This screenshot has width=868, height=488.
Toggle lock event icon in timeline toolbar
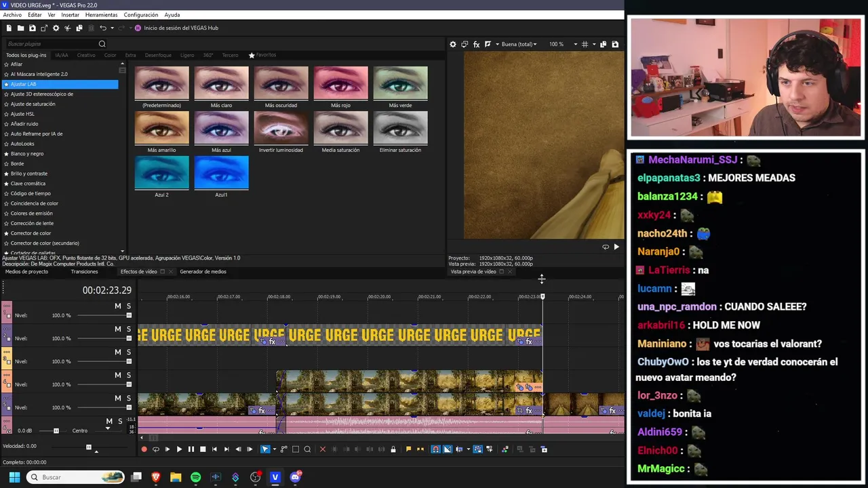(393, 449)
